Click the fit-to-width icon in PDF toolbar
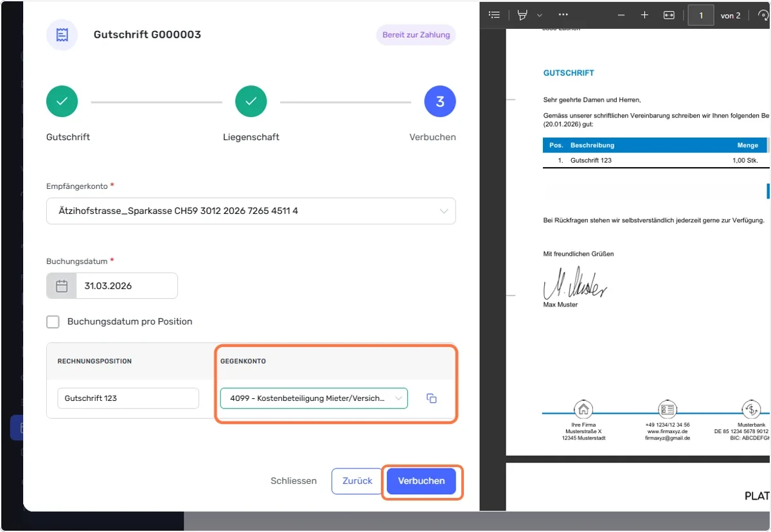The width and height of the screenshot is (771, 532). point(669,15)
